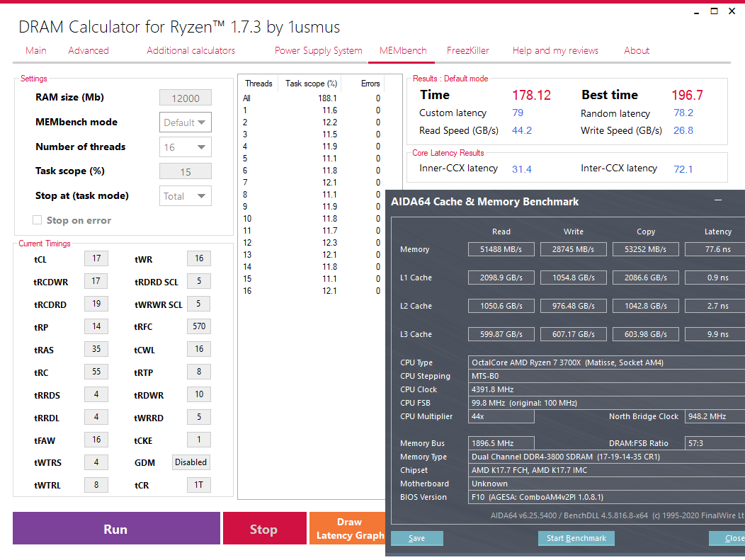The width and height of the screenshot is (745, 560).
Task: Click the tRAS value 35
Action: [x=96, y=349]
